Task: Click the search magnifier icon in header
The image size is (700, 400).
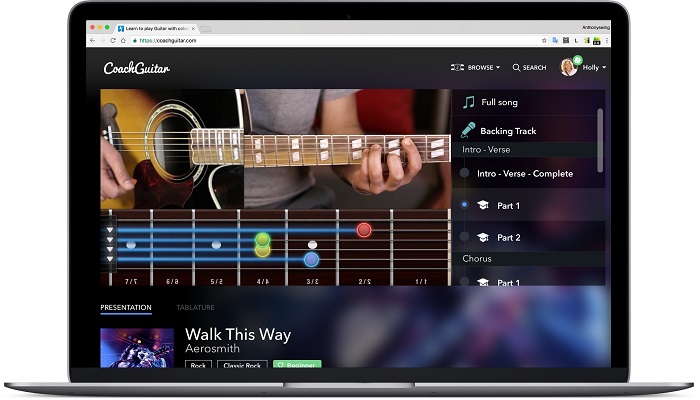Action: tap(516, 67)
